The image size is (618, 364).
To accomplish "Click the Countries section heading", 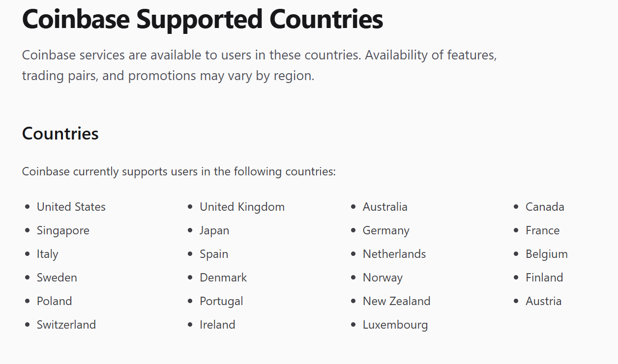I will click(x=60, y=134).
